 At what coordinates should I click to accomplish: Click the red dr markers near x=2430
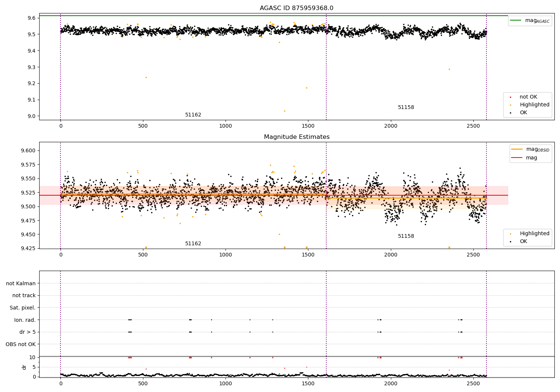click(461, 357)
